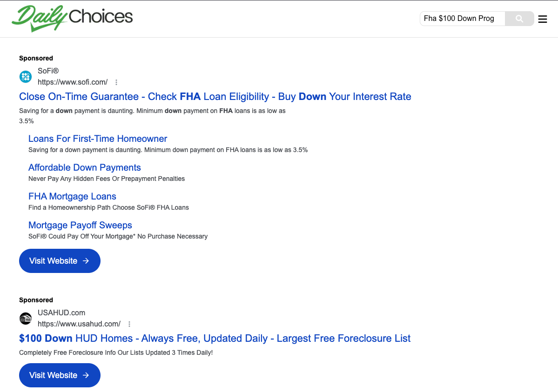Viewport: 558px width, 392px height.
Task: Open the three-dot options beside the SoFi URL
Action: pyautogui.click(x=116, y=82)
